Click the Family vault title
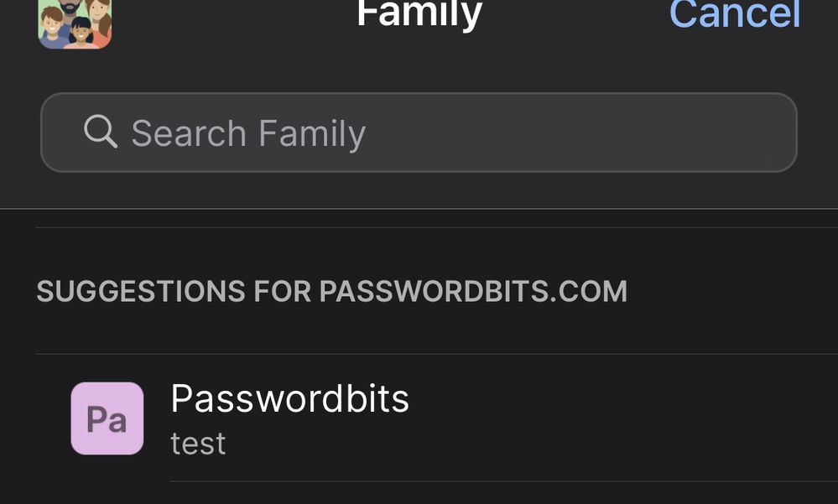The image size is (838, 504). (419, 14)
